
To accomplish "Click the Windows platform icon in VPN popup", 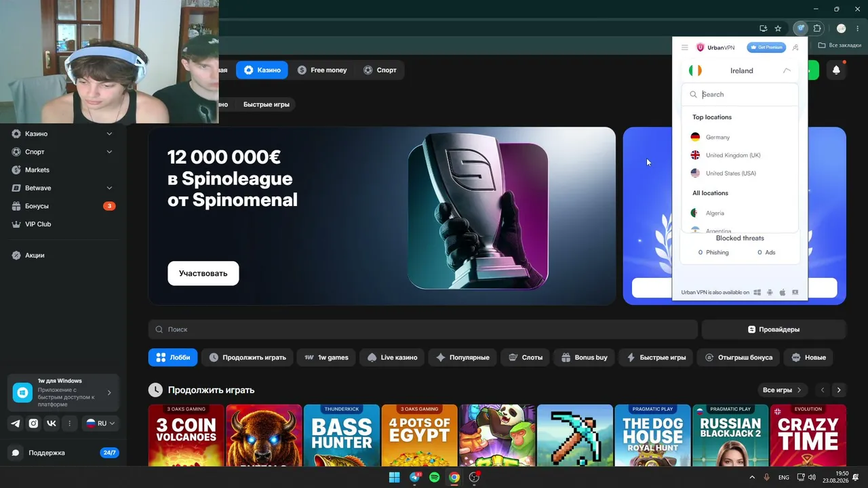I will [x=757, y=293].
